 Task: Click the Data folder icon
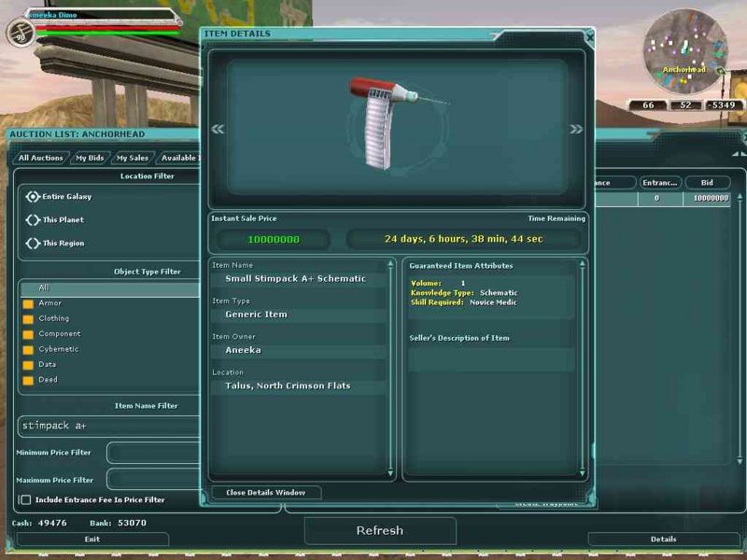click(x=28, y=365)
